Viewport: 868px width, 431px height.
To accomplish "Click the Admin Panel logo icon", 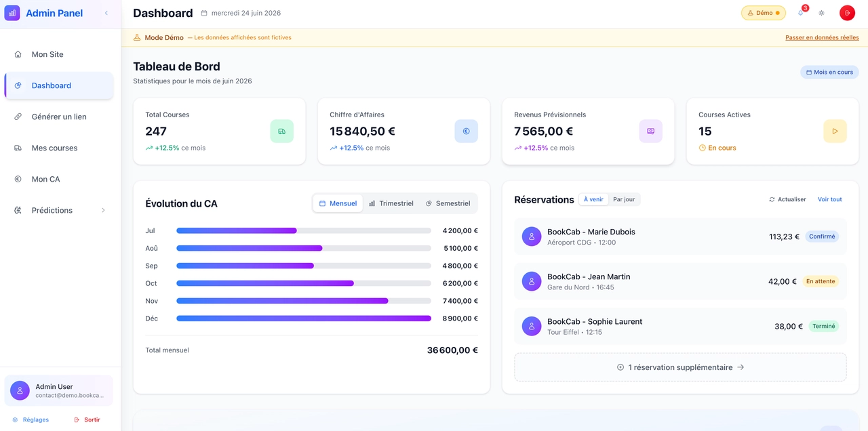I will click(12, 13).
